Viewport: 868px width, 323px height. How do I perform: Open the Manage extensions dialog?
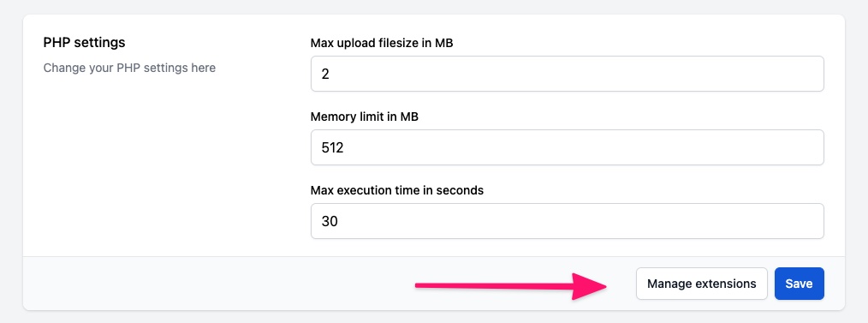click(x=701, y=284)
